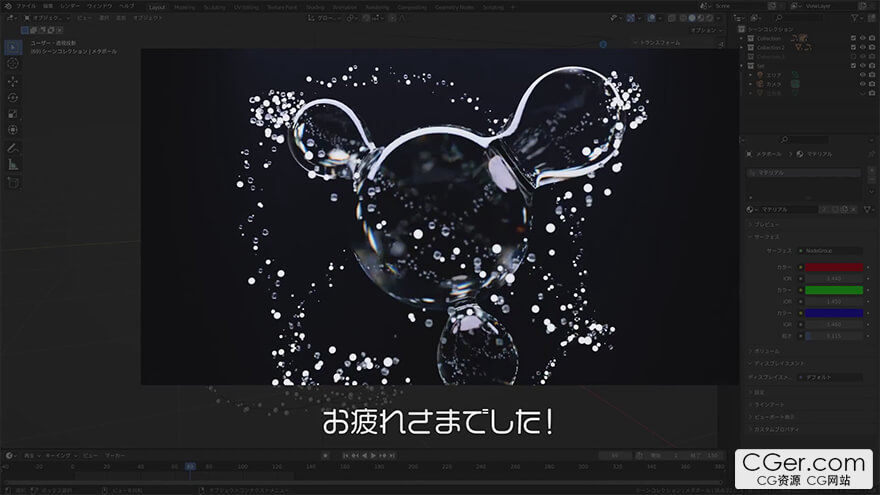Open the ファイル menu
Image resolution: width=880 pixels, height=495 pixels.
pyautogui.click(x=25, y=6)
